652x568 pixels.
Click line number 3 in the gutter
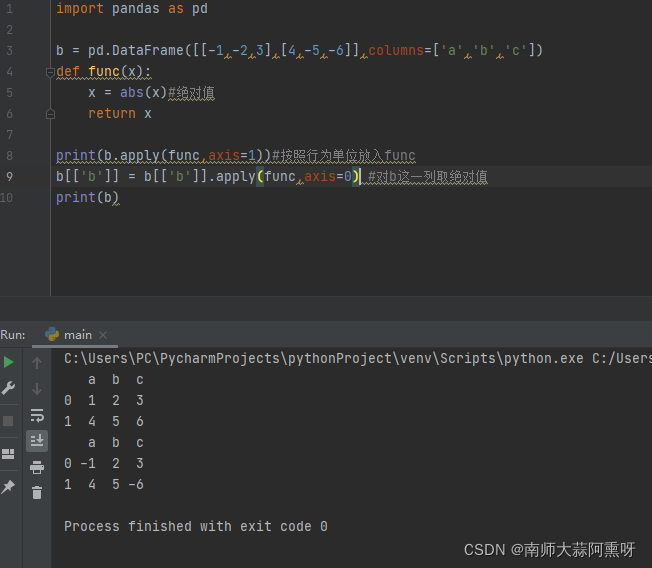[x=10, y=51]
